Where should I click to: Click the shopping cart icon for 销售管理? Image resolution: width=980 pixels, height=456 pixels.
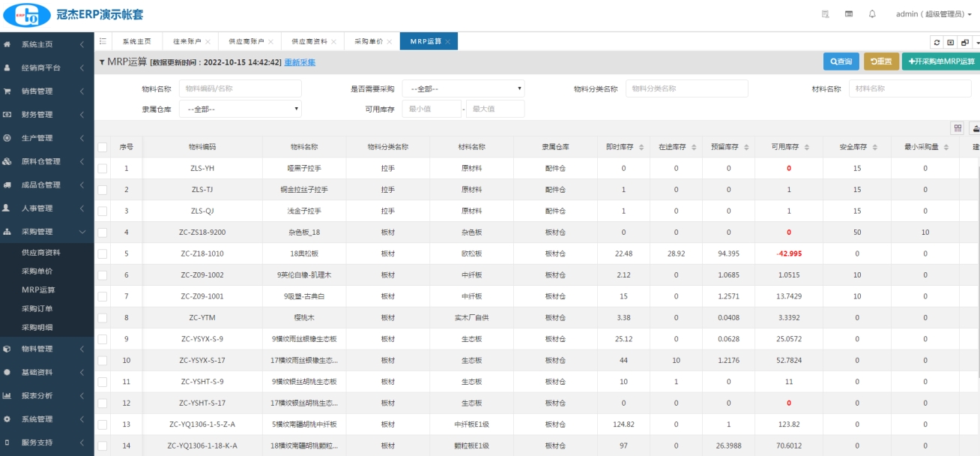pos(7,91)
